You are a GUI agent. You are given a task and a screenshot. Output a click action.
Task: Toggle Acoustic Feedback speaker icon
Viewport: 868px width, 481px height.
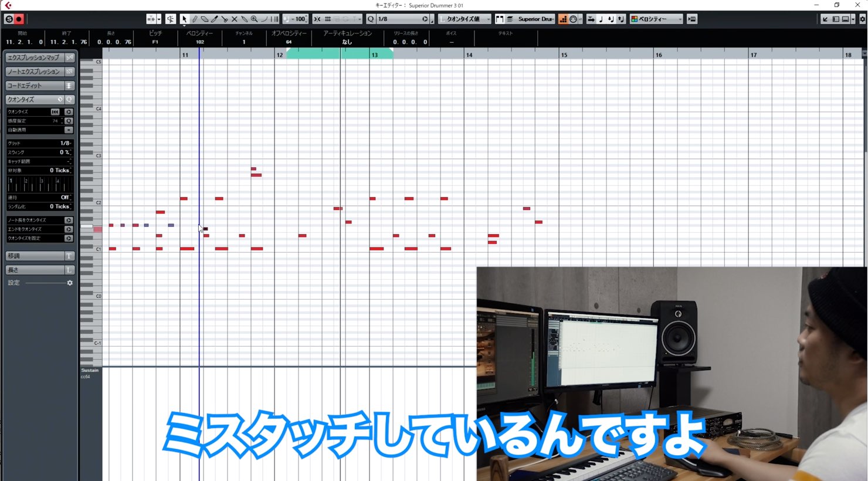171,19
